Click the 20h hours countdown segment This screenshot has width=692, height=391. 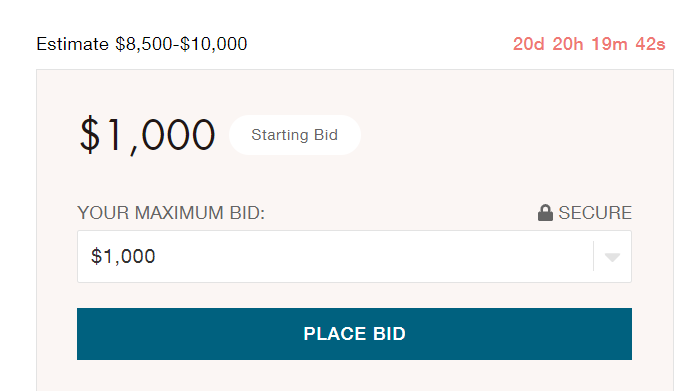pos(568,44)
